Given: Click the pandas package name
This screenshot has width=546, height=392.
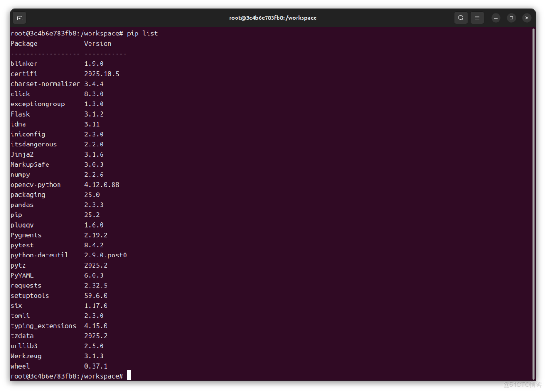Looking at the screenshot, I should point(22,205).
